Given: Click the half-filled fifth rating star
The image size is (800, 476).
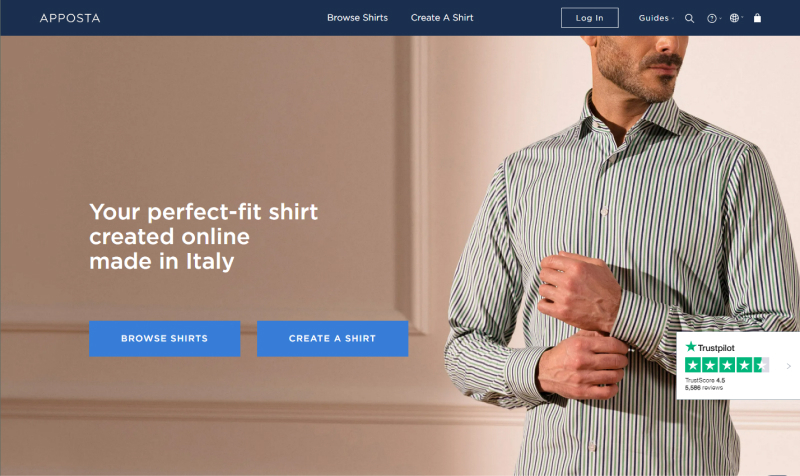Looking at the screenshot, I should [x=761, y=365].
